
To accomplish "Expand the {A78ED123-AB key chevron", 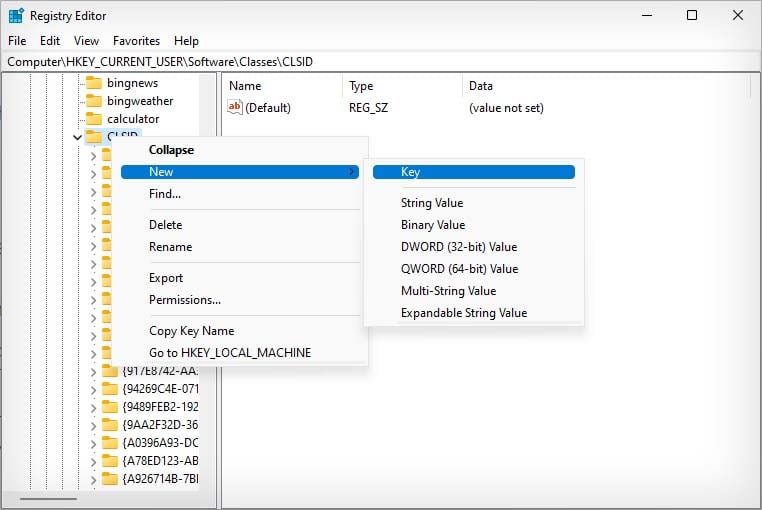I will pyautogui.click(x=93, y=462).
